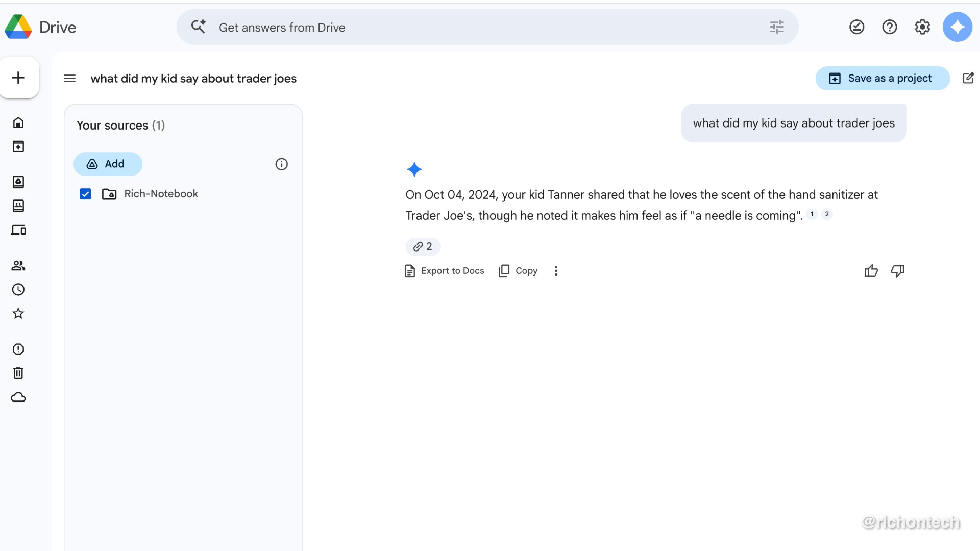Click the New plus button
Image resolution: width=980 pixels, height=551 pixels.
[19, 78]
